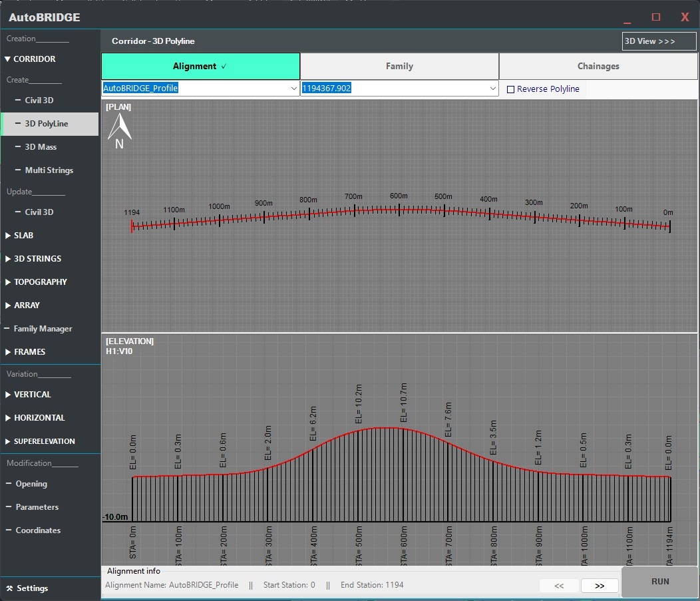The image size is (700, 601).
Task: Expand the TOPOGRAPHY section
Action: pos(40,282)
